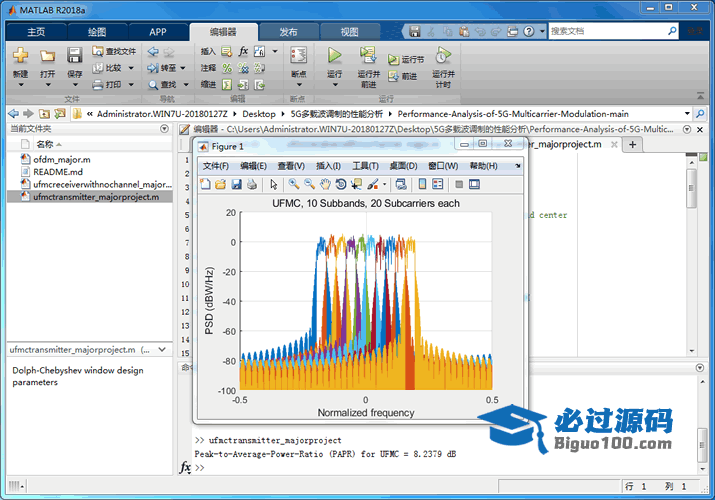Image resolution: width=715 pixels, height=500 pixels.
Task: Open the Find (查找) dropdown arrow
Action: [186, 85]
